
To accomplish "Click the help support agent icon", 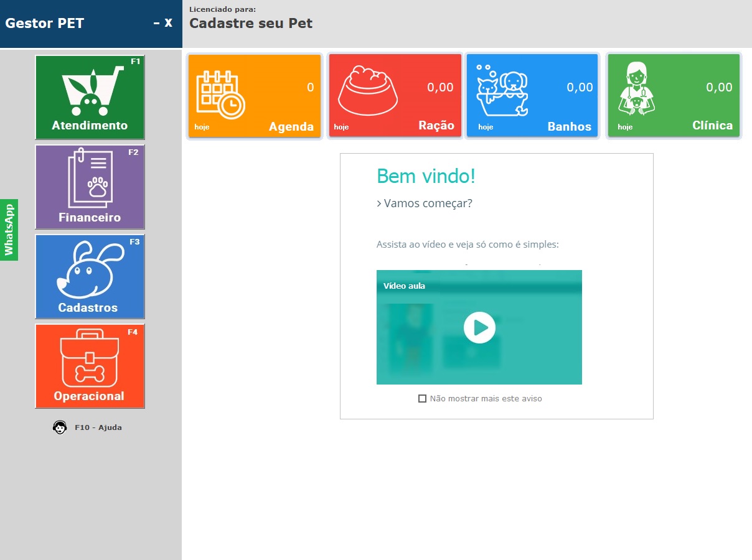I will 60,427.
